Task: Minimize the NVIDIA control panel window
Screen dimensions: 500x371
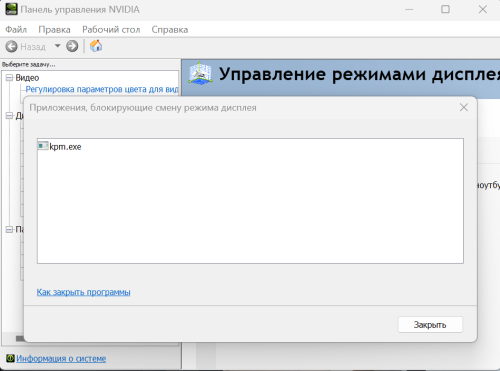Action: click(x=409, y=9)
